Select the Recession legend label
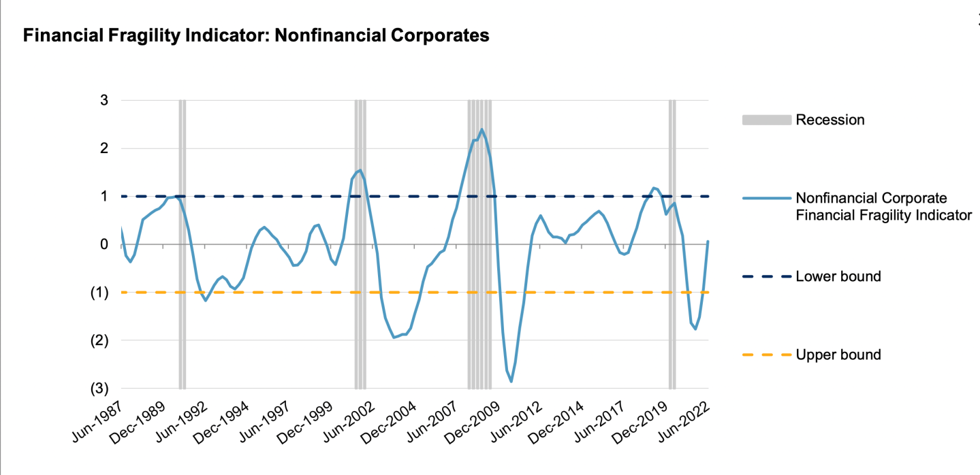This screenshot has height=475, width=980. click(829, 120)
